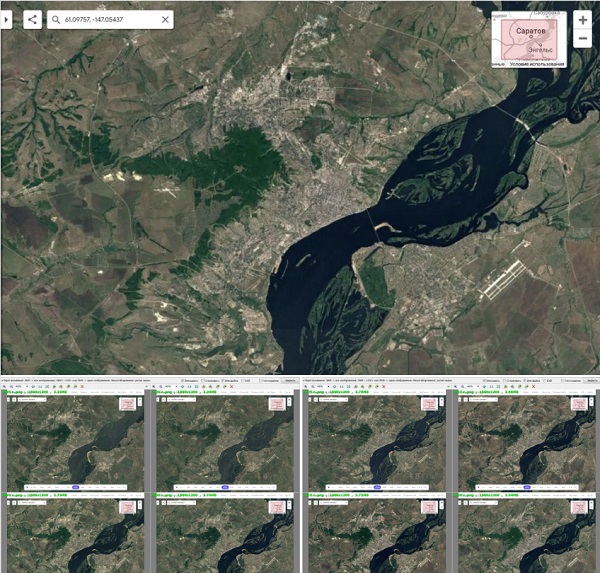The height and width of the screenshot is (573, 600).
Task: Click zoom-in magnifier in right window's first toolbar
Action: point(306,387)
